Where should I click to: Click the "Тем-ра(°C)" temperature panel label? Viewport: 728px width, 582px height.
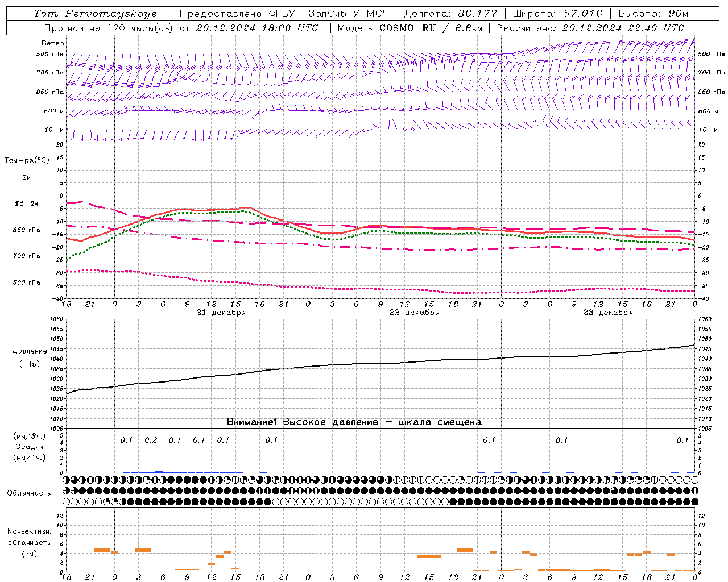pyautogui.click(x=27, y=161)
